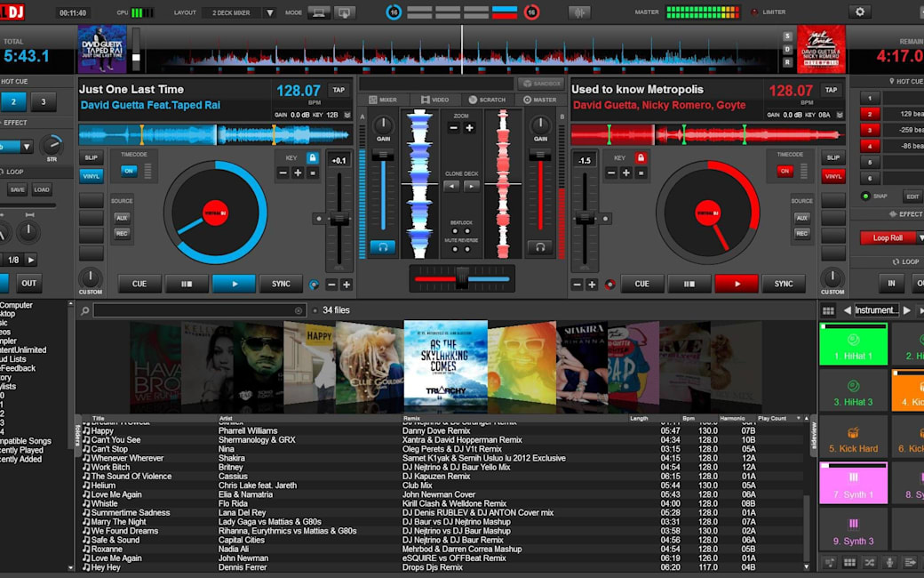
Task: Open the Instrument sampler bank dropdown
Action: (x=876, y=310)
